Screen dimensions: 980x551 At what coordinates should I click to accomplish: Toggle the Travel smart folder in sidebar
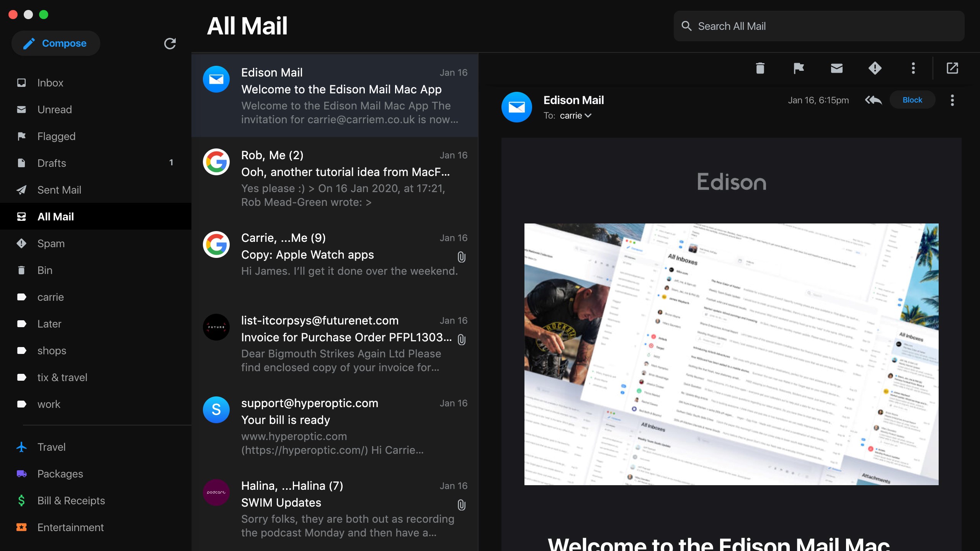pyautogui.click(x=51, y=446)
